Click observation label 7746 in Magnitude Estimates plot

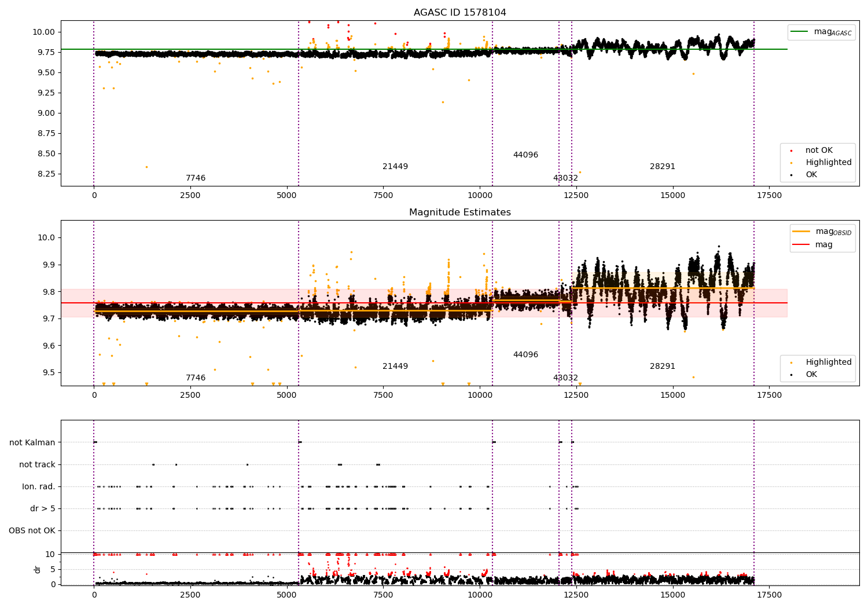click(x=196, y=378)
